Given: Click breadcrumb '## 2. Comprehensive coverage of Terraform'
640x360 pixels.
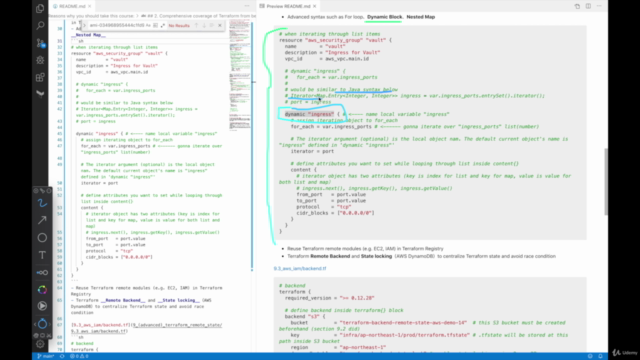Looking at the screenshot, I should pyautogui.click(x=198, y=16).
